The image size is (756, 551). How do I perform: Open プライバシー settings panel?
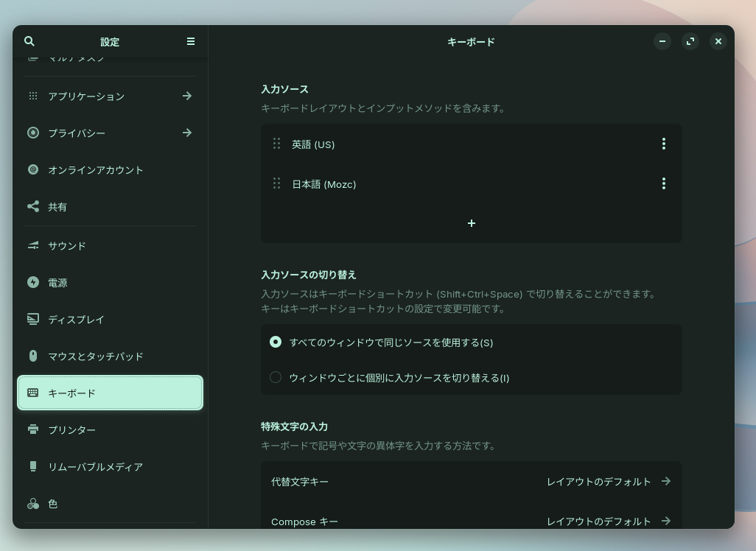pyautogui.click(x=110, y=133)
